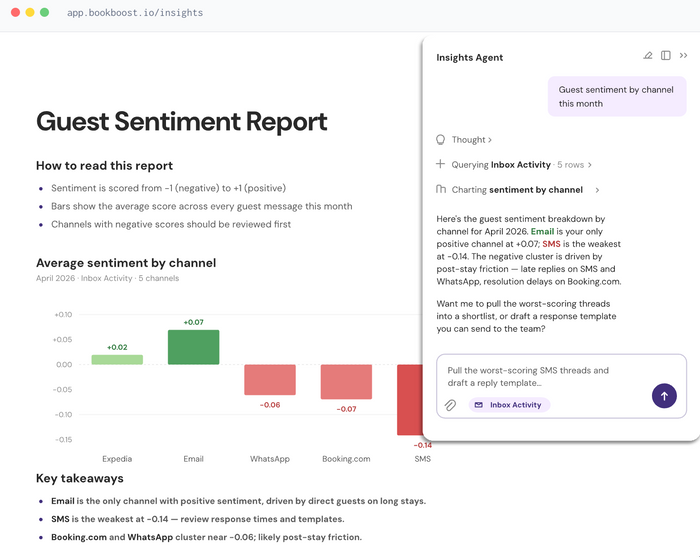The height and width of the screenshot is (557, 700).
Task: Toggle the side panel layout icon
Action: coord(666,55)
